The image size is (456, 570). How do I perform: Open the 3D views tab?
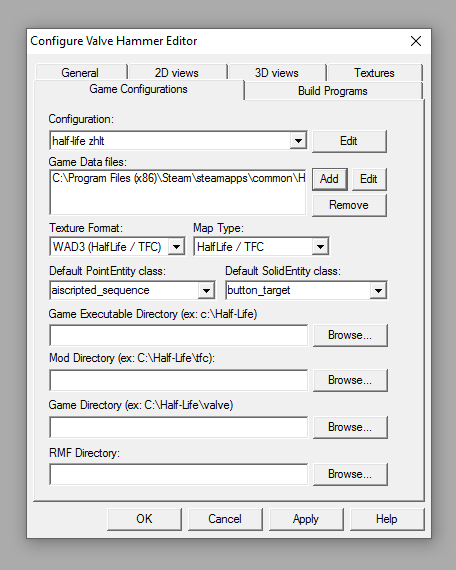[277, 72]
